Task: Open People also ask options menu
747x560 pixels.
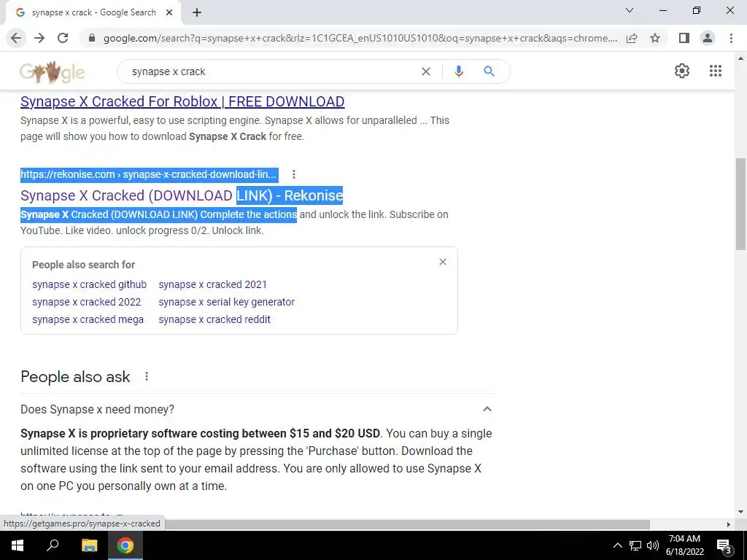Action: pyautogui.click(x=147, y=377)
